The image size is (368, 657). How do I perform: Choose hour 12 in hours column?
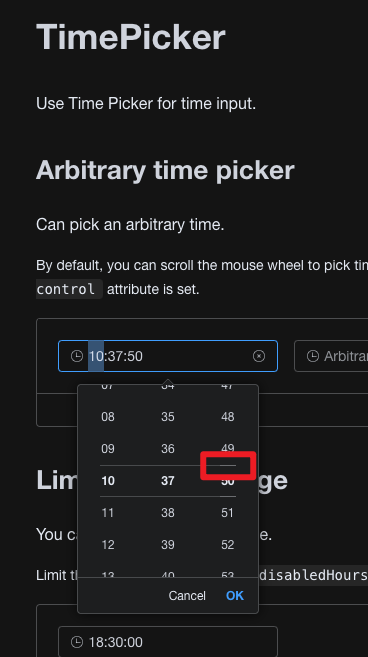108,544
